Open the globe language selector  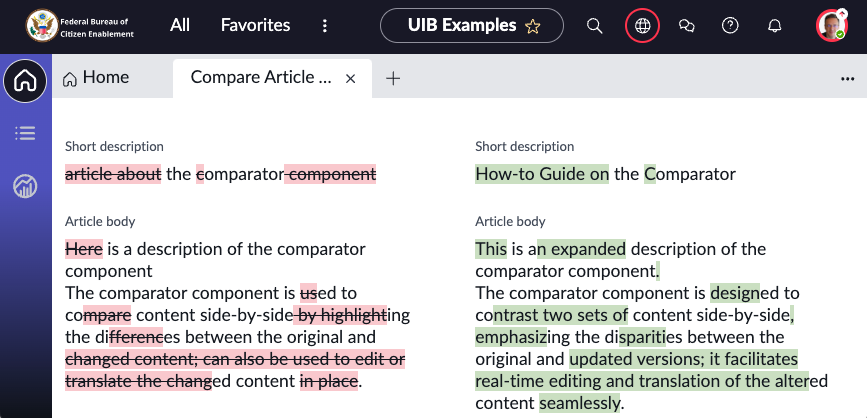point(643,25)
